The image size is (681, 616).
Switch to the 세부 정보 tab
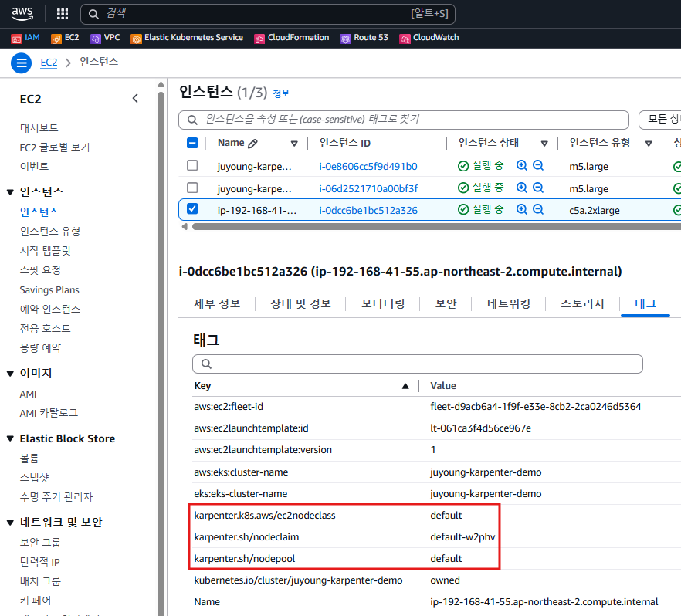point(217,304)
